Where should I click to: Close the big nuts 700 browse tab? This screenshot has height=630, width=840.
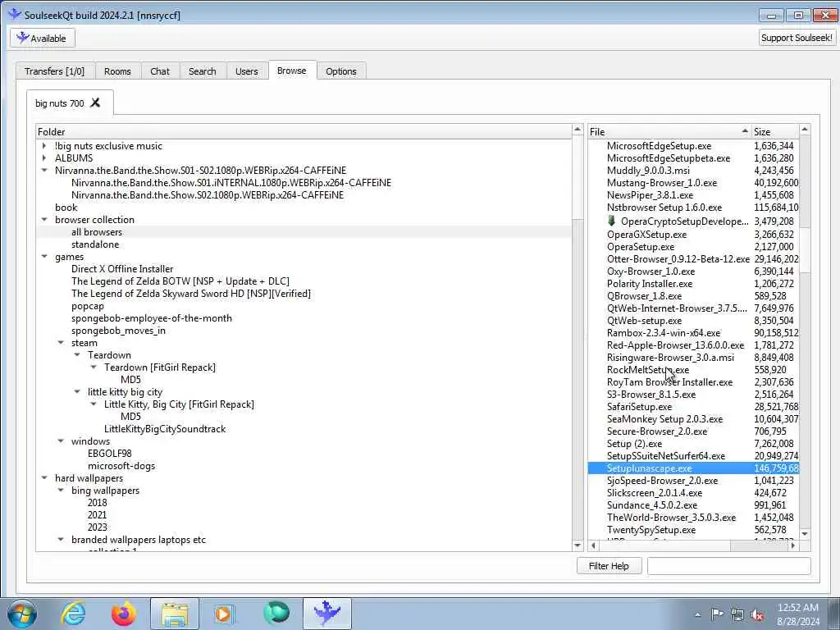95,103
